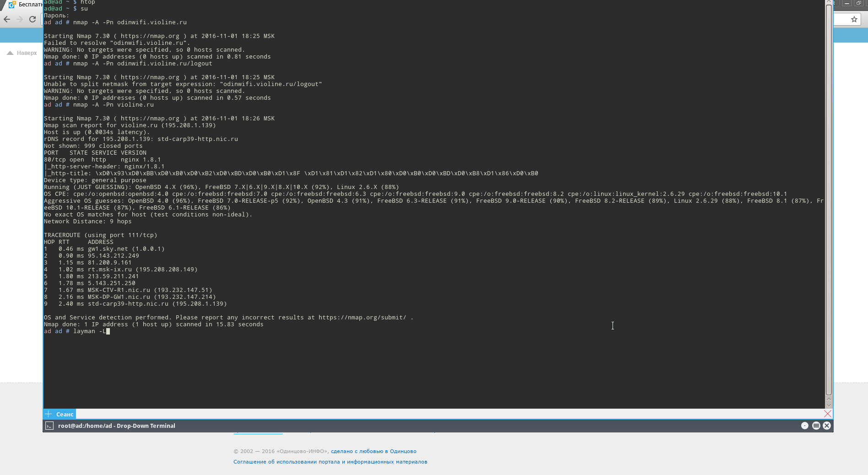Open the Соглашение об использовании портала link

tap(330, 462)
